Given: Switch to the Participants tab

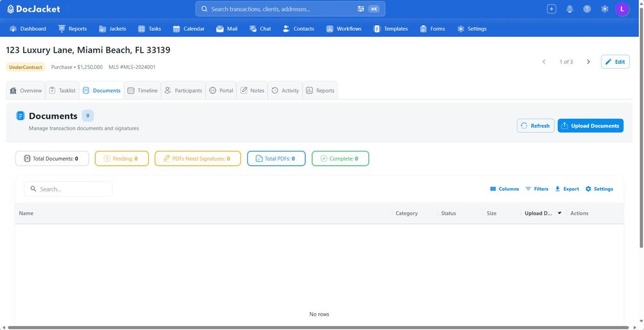Looking at the screenshot, I should 183,90.
